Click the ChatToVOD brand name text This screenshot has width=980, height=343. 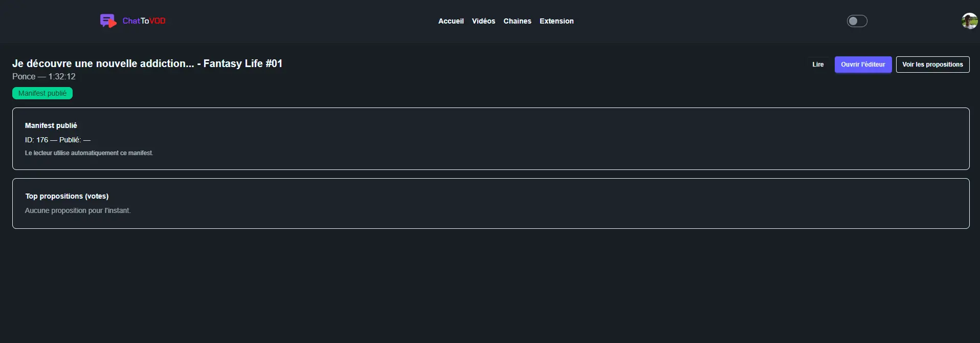pyautogui.click(x=144, y=21)
